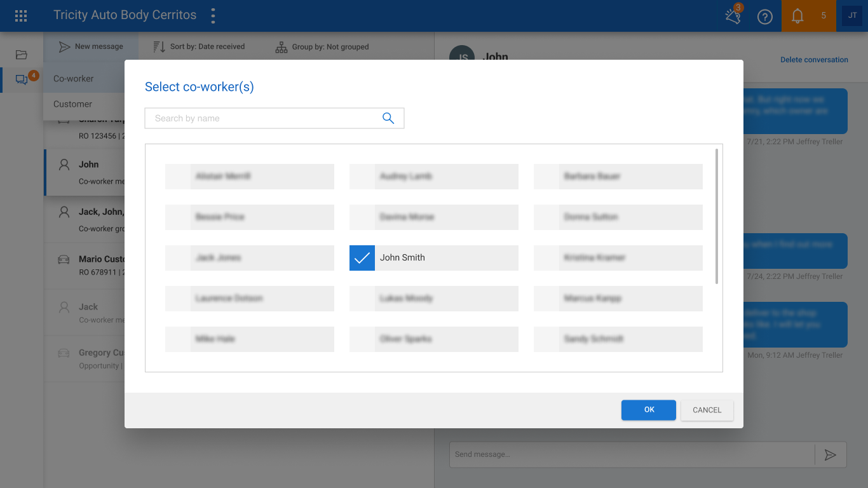Open the JT user avatar menu
This screenshot has width=868, height=488.
point(852,16)
